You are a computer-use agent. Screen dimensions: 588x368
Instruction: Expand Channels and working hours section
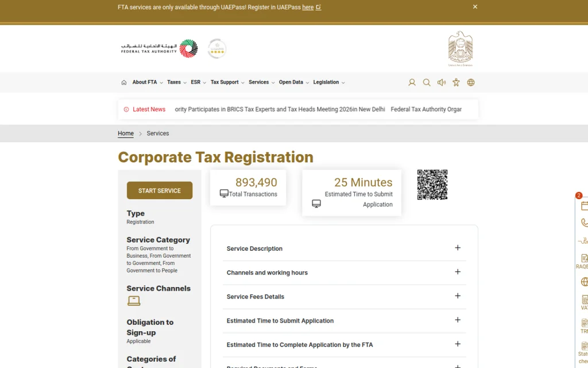click(345, 273)
